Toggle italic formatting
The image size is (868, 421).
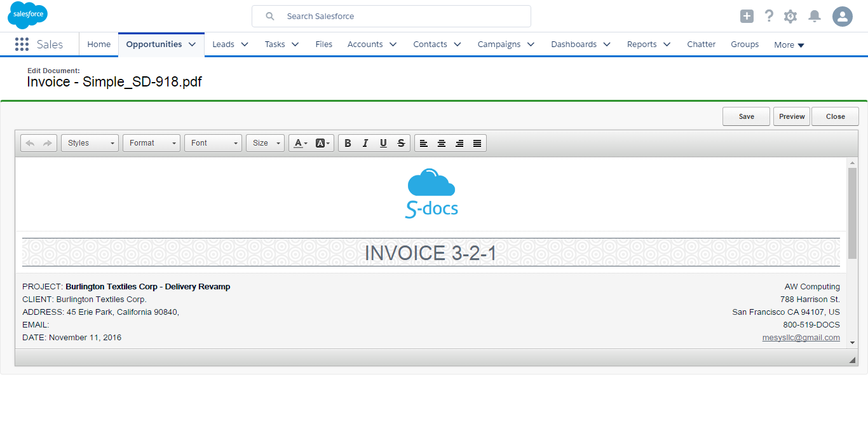(x=365, y=143)
